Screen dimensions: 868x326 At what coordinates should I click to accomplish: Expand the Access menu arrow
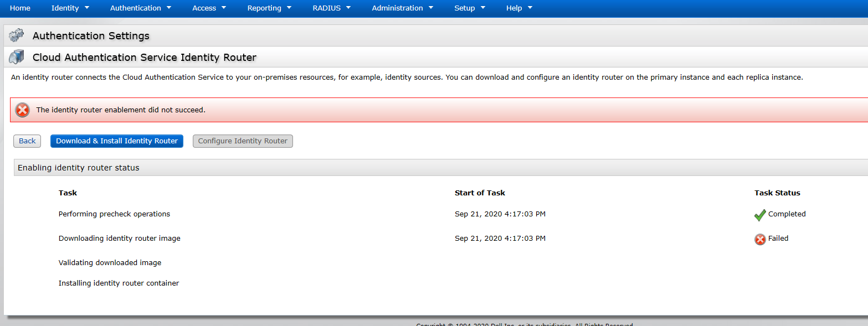coord(224,8)
